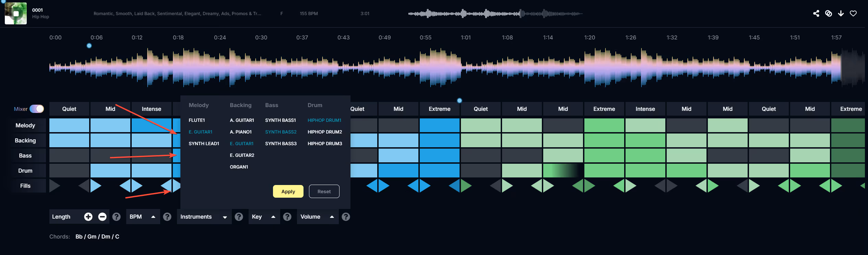Select E. GUITAR1 under Melody column

coord(201,132)
